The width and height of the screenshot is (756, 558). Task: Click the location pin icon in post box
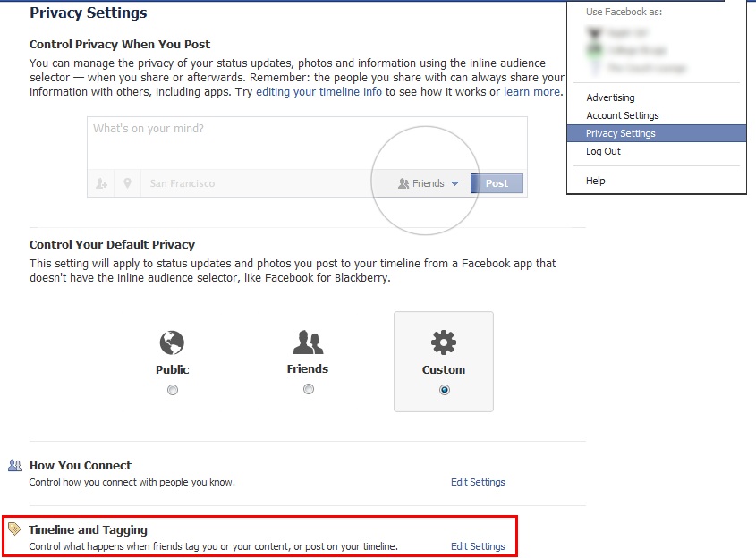[127, 183]
